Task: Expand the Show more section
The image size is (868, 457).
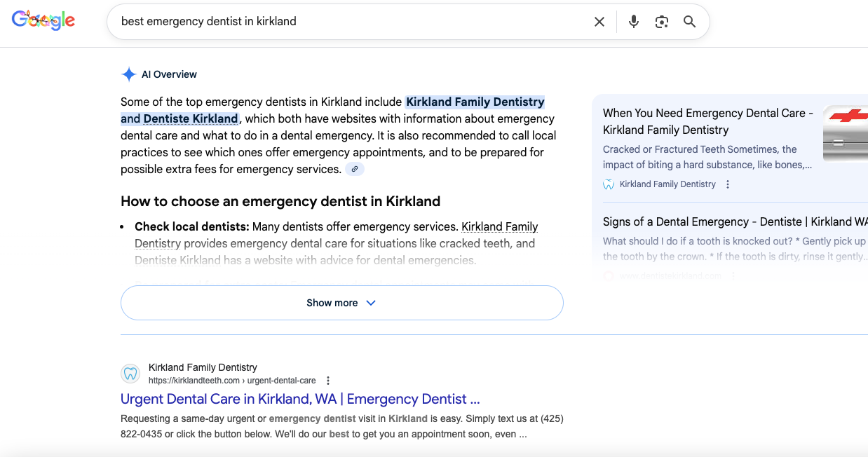Action: (x=341, y=302)
